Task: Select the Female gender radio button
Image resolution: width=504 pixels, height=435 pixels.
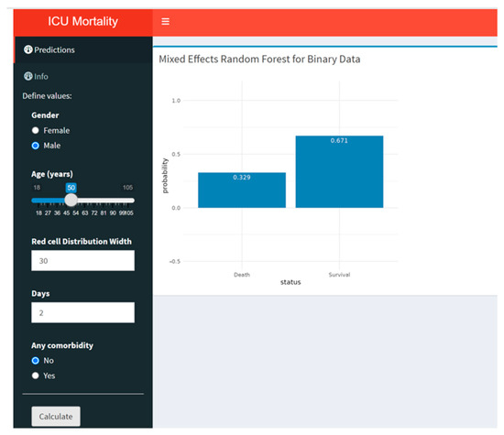Action: pyautogui.click(x=36, y=130)
